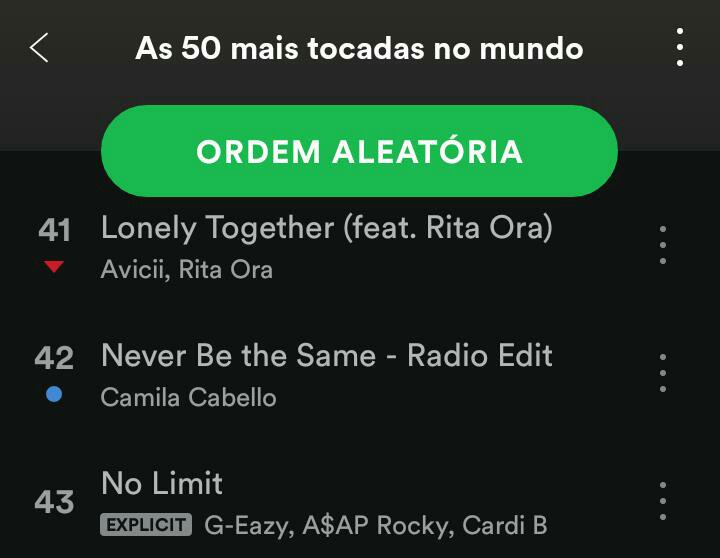Select artist line Avicii, Rita Ora
Viewport: 720px width, 558px height.
click(187, 269)
